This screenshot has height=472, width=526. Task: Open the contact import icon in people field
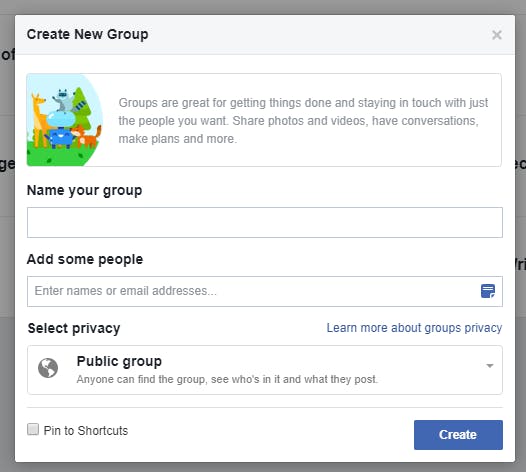488,291
